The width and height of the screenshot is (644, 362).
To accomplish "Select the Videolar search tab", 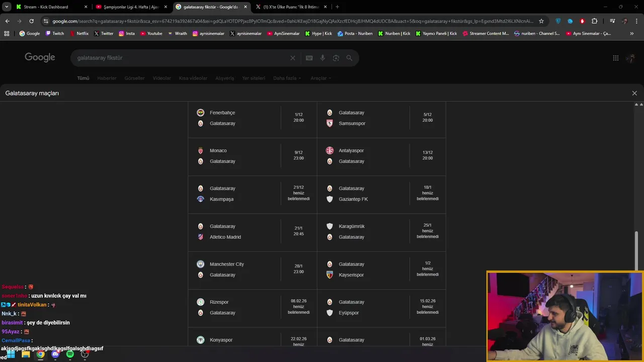I will point(162,78).
